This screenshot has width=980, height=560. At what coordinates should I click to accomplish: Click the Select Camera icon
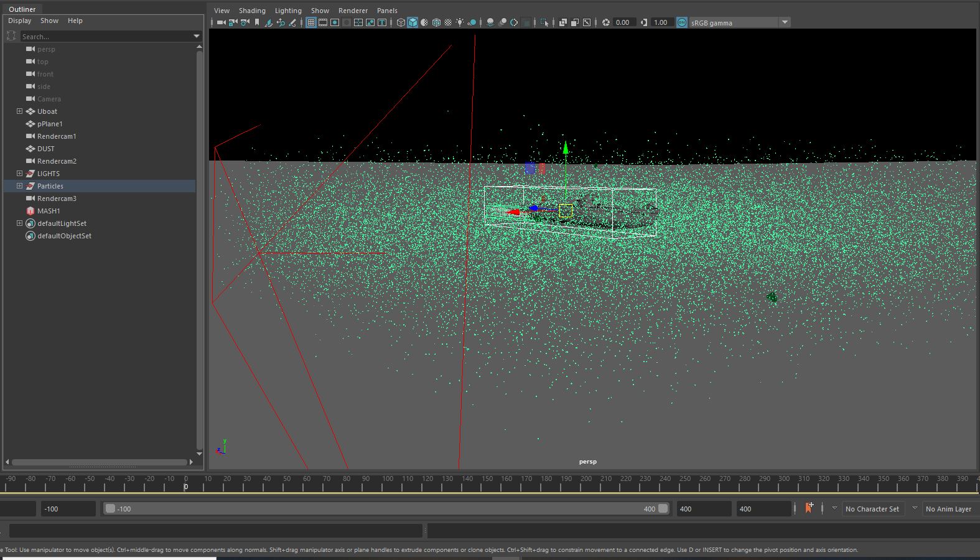tap(221, 22)
